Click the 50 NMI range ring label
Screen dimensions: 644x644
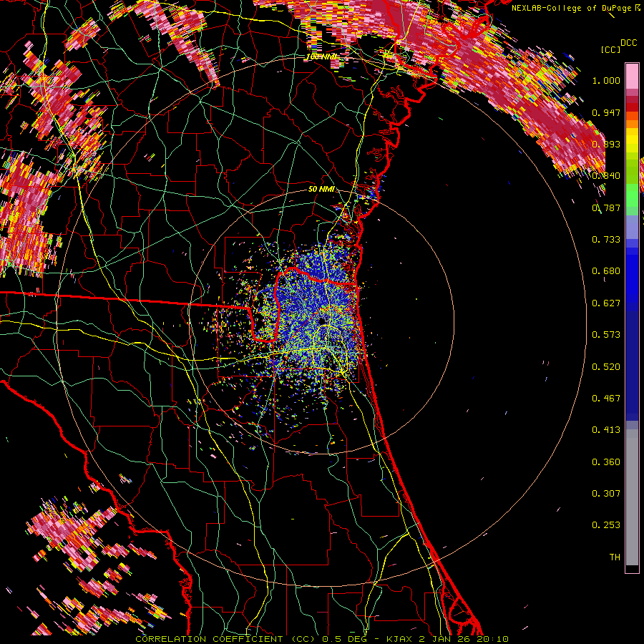pos(321,189)
